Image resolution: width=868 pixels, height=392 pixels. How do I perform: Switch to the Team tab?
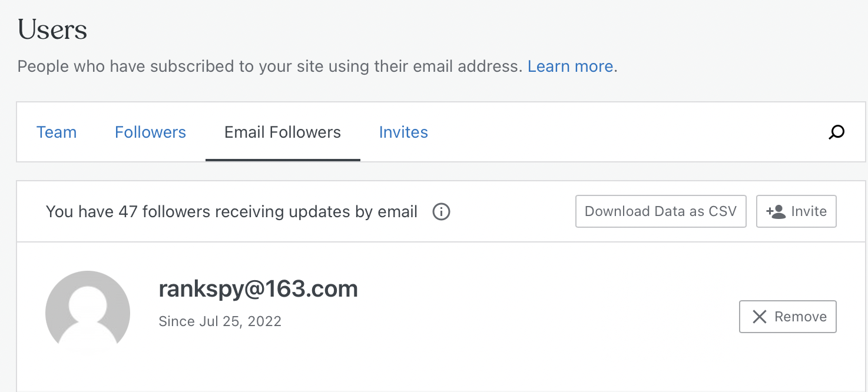(57, 132)
